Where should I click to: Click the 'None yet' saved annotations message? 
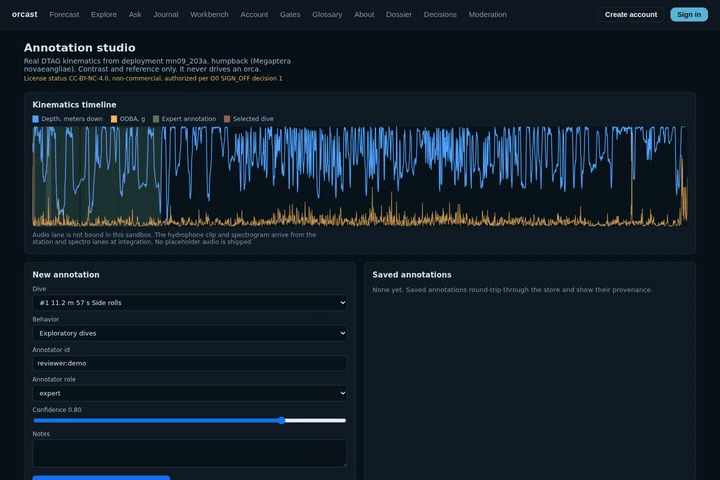tap(512, 290)
